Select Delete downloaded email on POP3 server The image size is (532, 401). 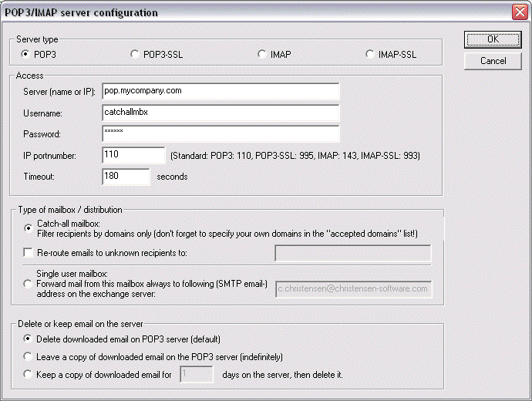click(x=28, y=339)
